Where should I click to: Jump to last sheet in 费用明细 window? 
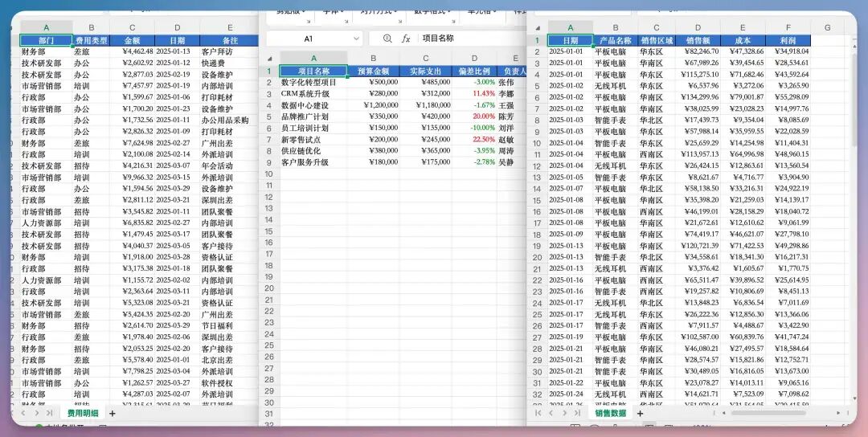(49, 413)
